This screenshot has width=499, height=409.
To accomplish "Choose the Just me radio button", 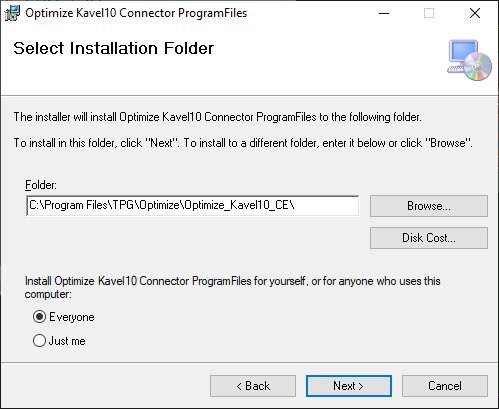I will pyautogui.click(x=39, y=341).
